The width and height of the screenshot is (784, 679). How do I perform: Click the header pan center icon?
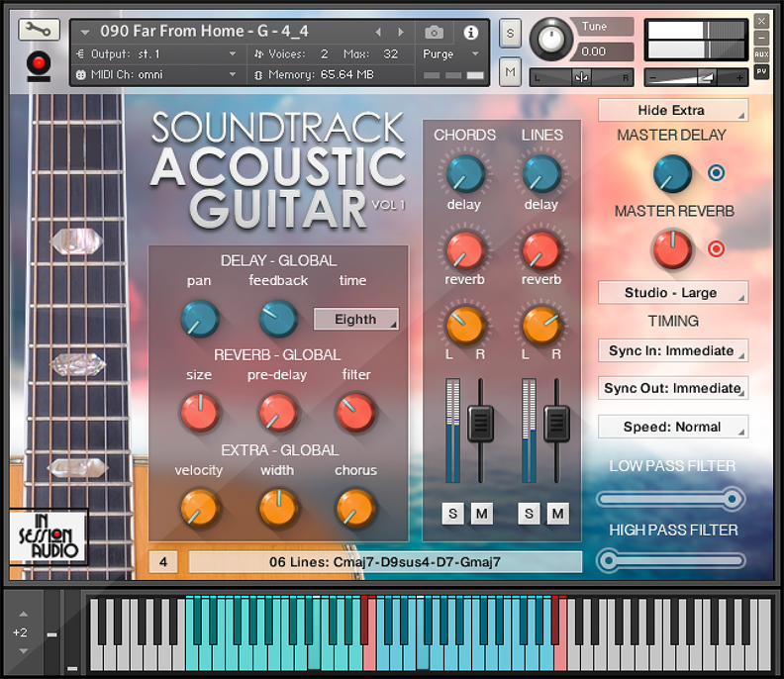click(x=581, y=77)
